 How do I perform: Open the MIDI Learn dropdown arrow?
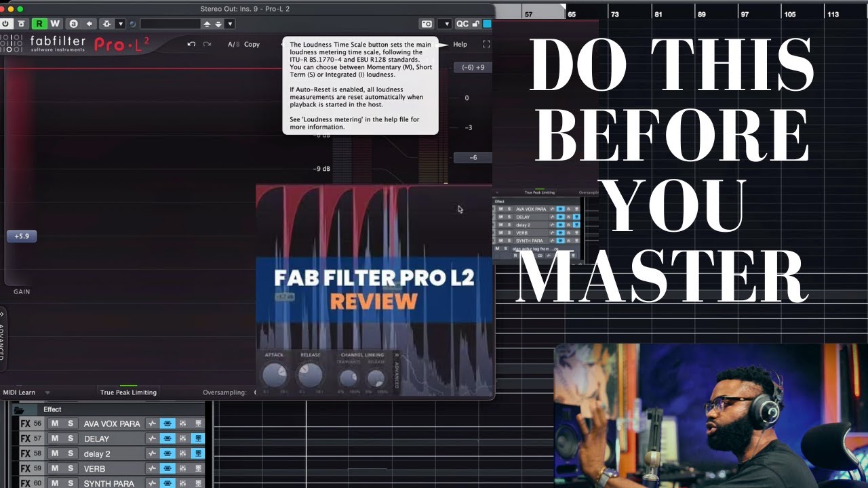coord(47,392)
